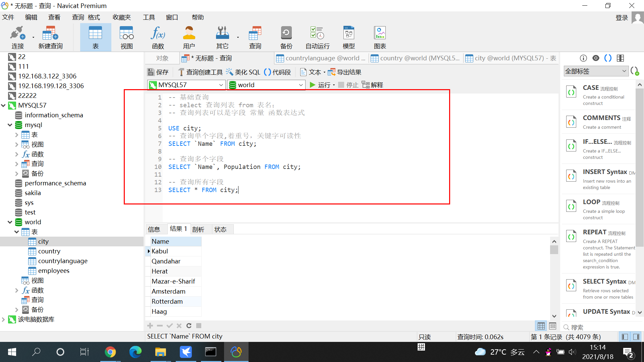Collapse the mysql database tree node
The width and height of the screenshot is (644, 362).
point(10,125)
